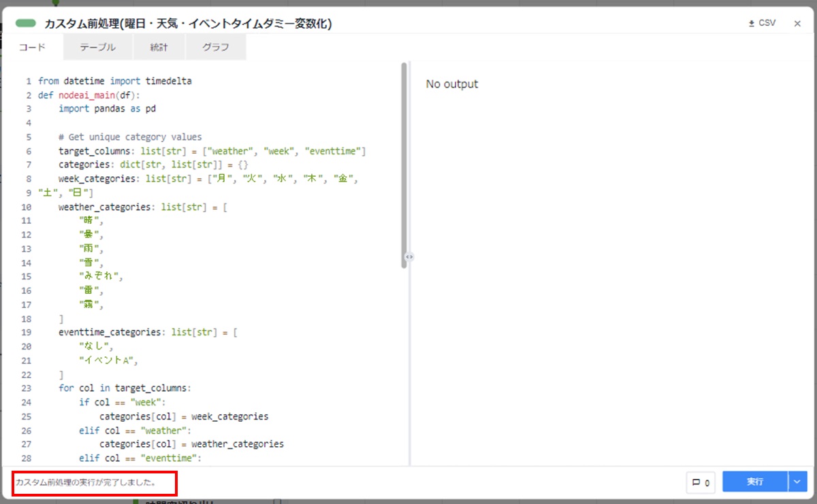Screen dimensions: 817x504
Task: View the グラフ tab
Action: point(216,47)
